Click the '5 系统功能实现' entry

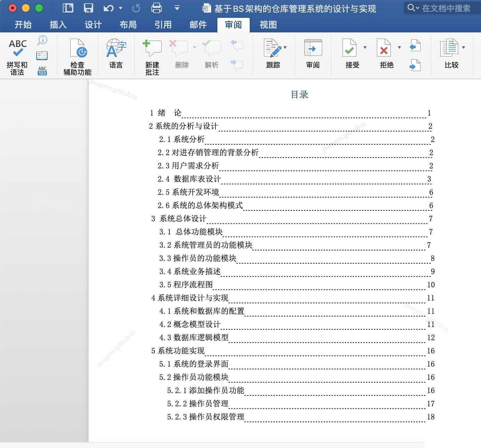point(293,351)
